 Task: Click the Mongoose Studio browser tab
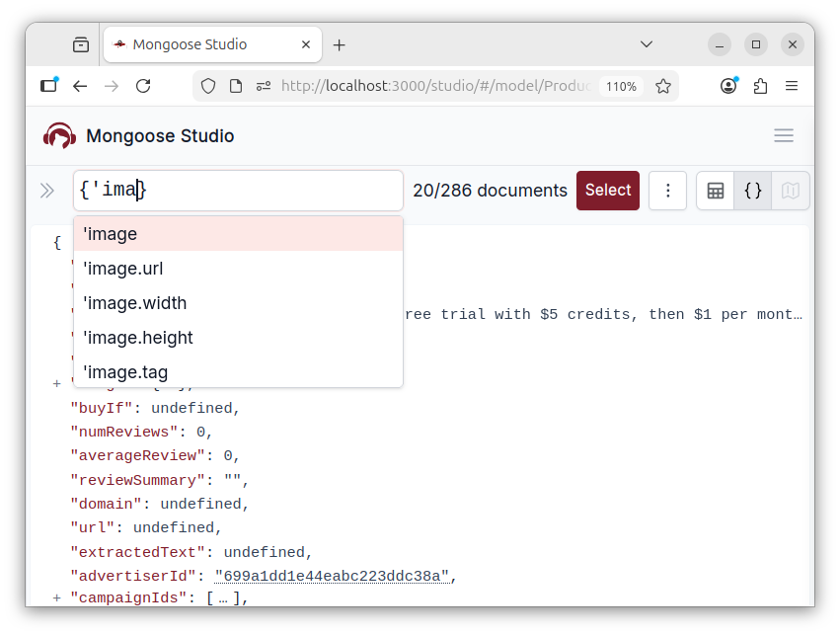pos(212,44)
